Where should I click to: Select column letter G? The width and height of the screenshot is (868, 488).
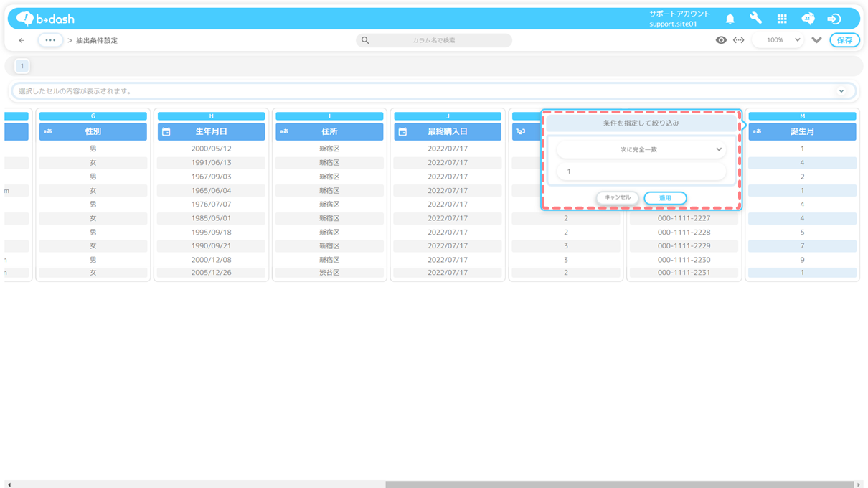click(x=93, y=116)
